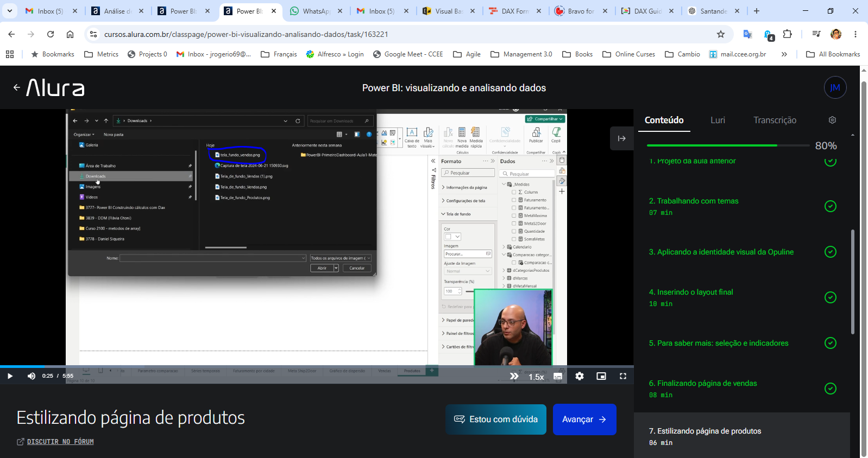Screen dimensions: 868x458
Task: Open the Online Curses bookmarks folder
Action: pos(628,54)
